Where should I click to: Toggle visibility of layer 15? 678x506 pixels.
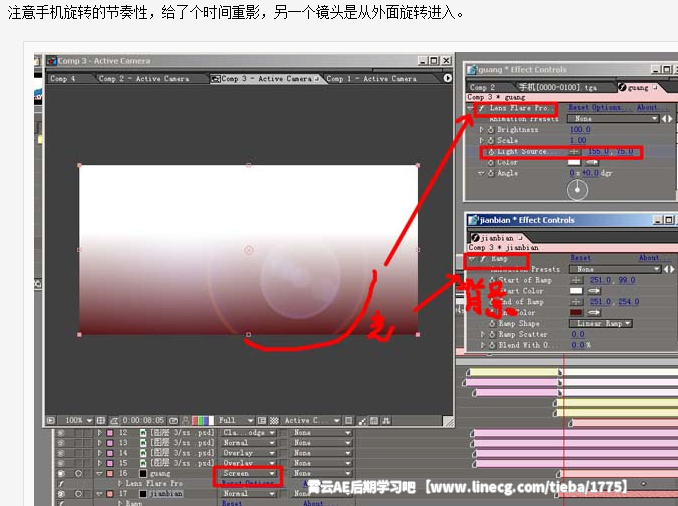point(61,463)
